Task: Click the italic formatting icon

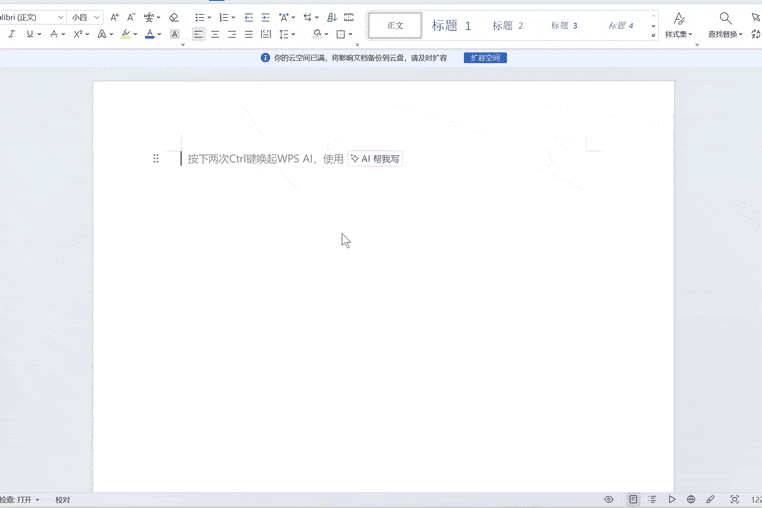Action: (11, 34)
